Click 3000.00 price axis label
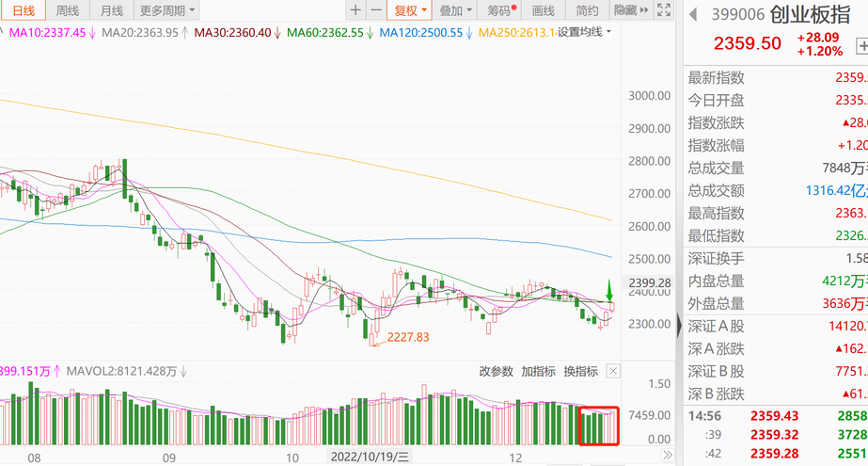Screen dimensions: 868x466 tap(649, 95)
